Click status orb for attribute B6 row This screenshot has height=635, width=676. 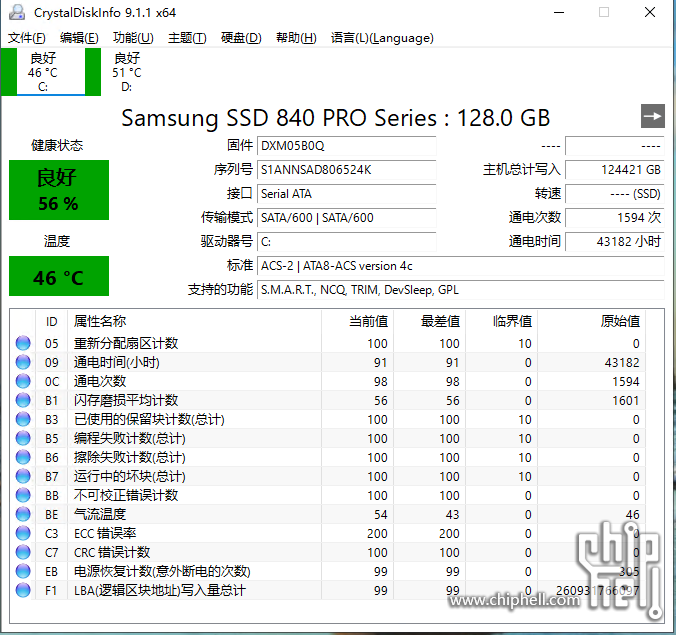click(23, 457)
